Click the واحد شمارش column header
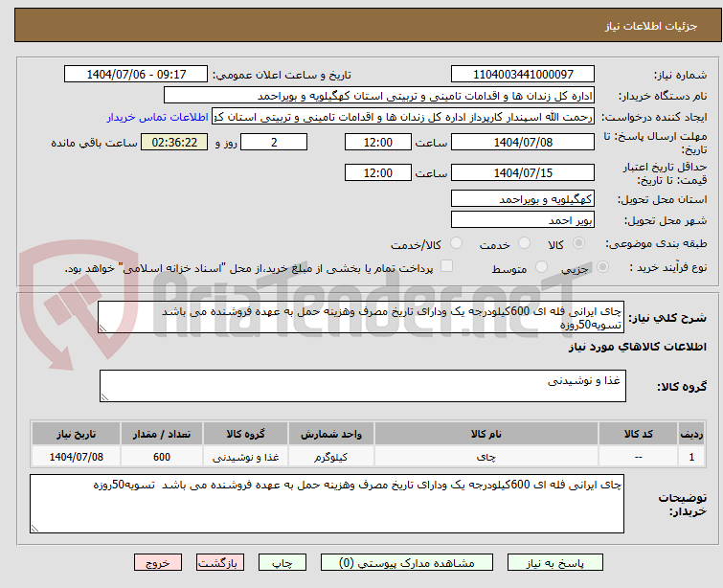Image resolution: width=723 pixels, height=588 pixels. pos(331,434)
